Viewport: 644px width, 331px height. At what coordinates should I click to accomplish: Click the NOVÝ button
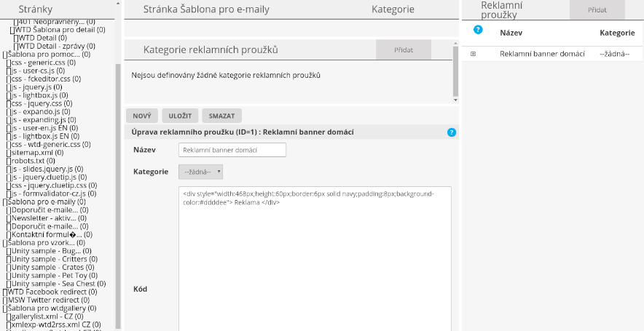click(x=141, y=116)
